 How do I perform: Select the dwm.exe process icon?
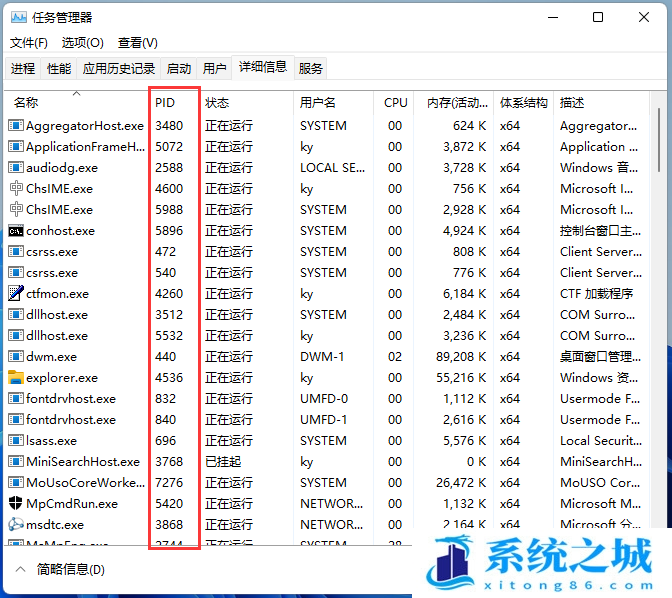(16, 357)
